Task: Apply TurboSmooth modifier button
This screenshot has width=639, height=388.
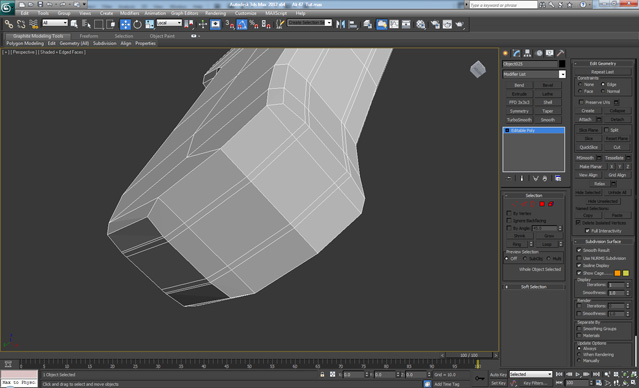Action: tap(519, 120)
